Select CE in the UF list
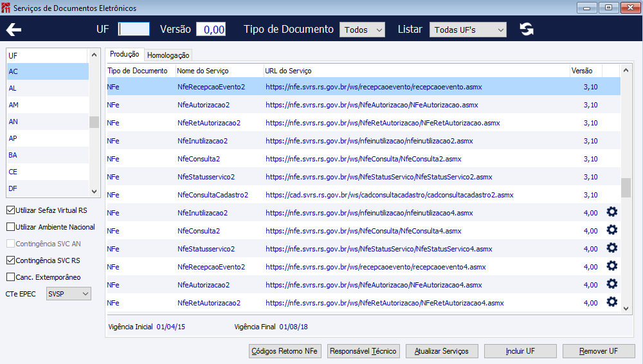 (48, 172)
